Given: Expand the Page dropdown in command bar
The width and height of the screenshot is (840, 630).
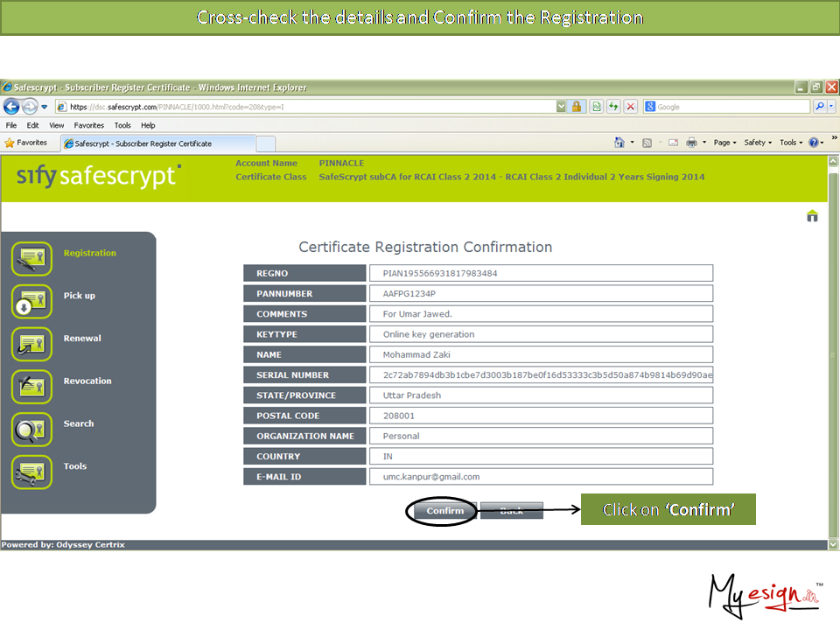Looking at the screenshot, I should click(725, 143).
